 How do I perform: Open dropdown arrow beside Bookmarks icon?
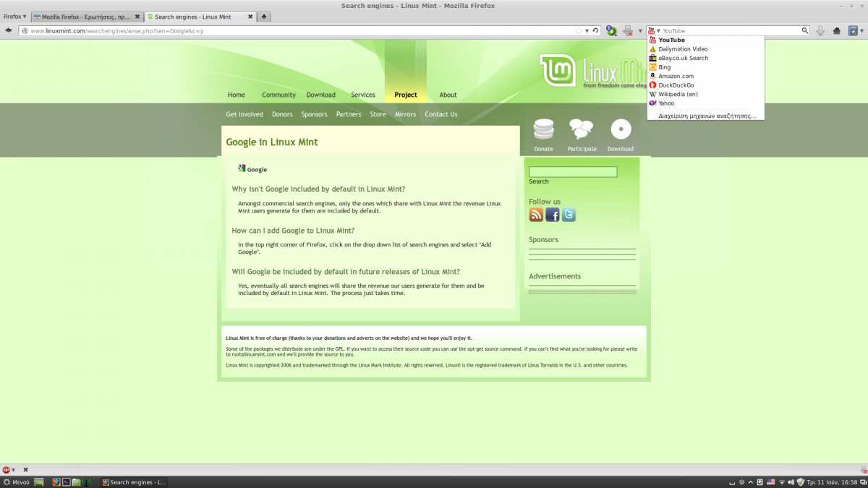click(x=862, y=31)
